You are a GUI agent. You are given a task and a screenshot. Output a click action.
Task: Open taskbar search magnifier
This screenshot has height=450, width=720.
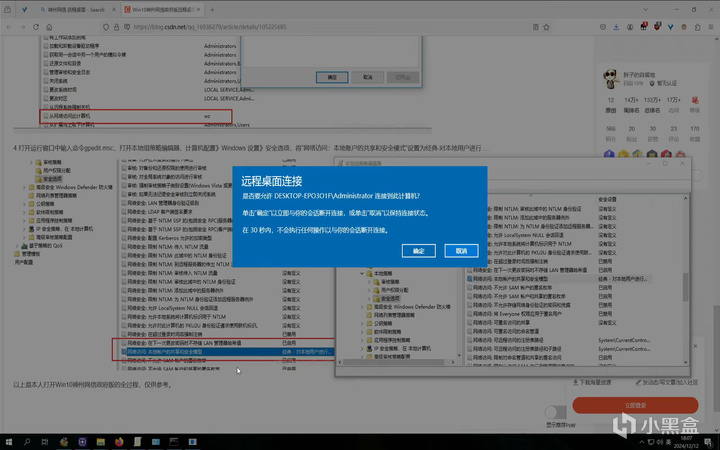point(27,442)
